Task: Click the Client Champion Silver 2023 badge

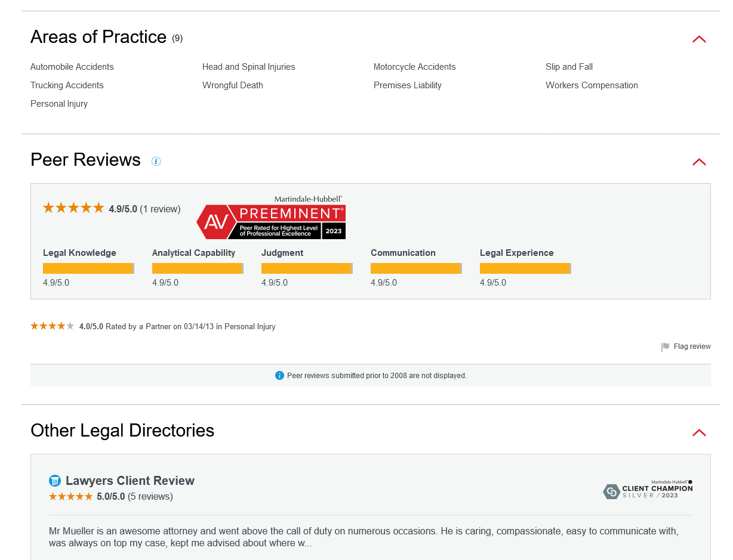Action: (648, 490)
